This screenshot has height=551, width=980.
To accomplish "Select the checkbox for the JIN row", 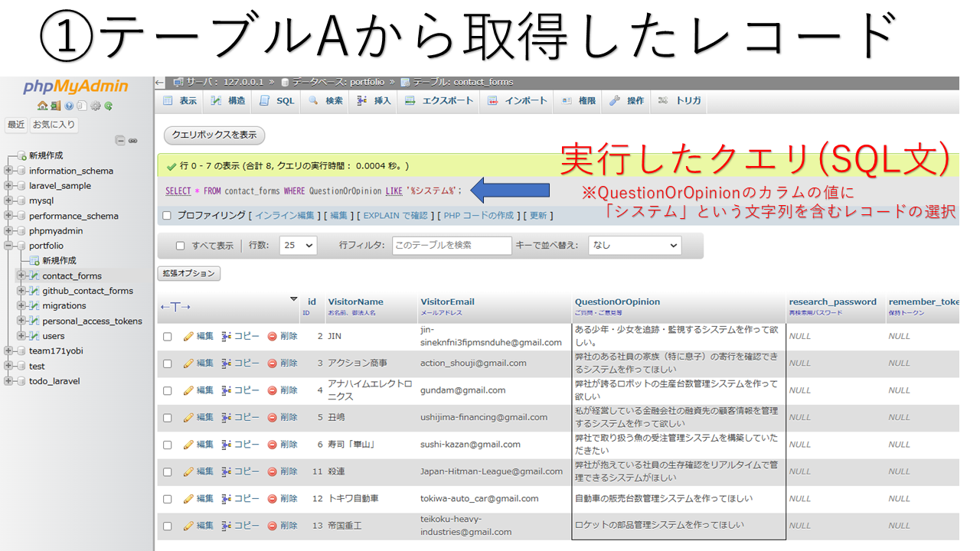I will click(168, 336).
